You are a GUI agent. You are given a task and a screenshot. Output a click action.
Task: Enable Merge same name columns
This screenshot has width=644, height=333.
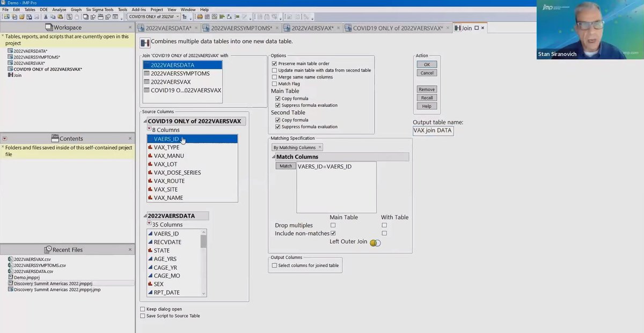(x=275, y=77)
